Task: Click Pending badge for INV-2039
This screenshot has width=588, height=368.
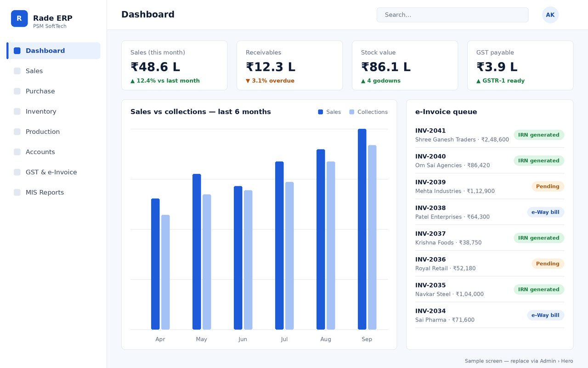Action: 548,186
